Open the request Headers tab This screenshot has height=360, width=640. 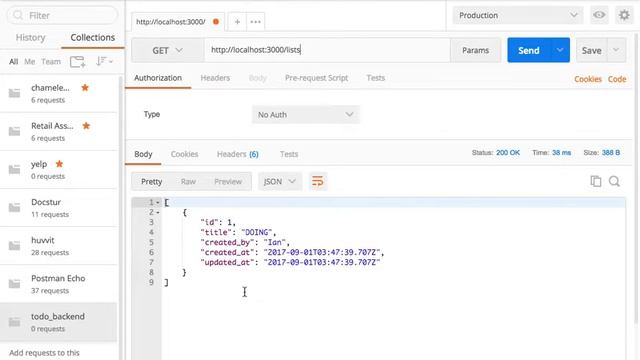[215, 78]
